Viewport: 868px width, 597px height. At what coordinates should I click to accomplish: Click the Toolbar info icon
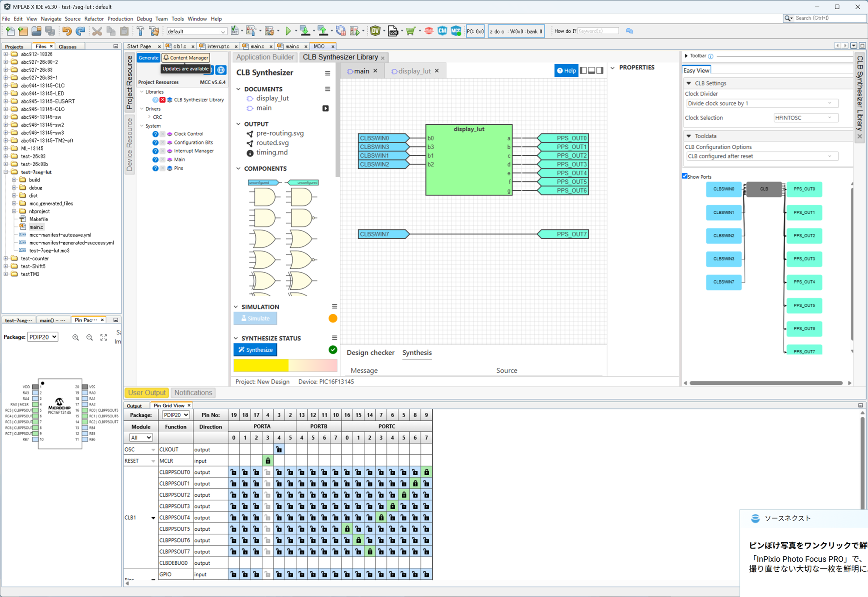(711, 56)
